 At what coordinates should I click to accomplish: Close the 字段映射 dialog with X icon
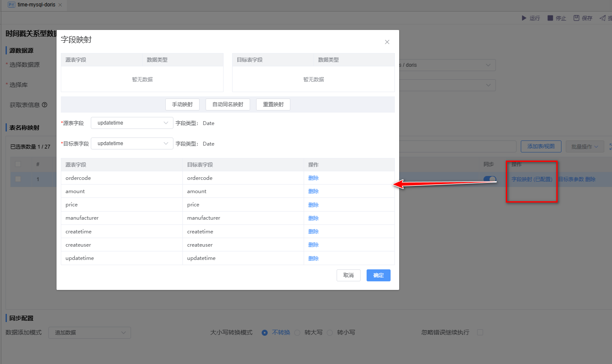(387, 42)
